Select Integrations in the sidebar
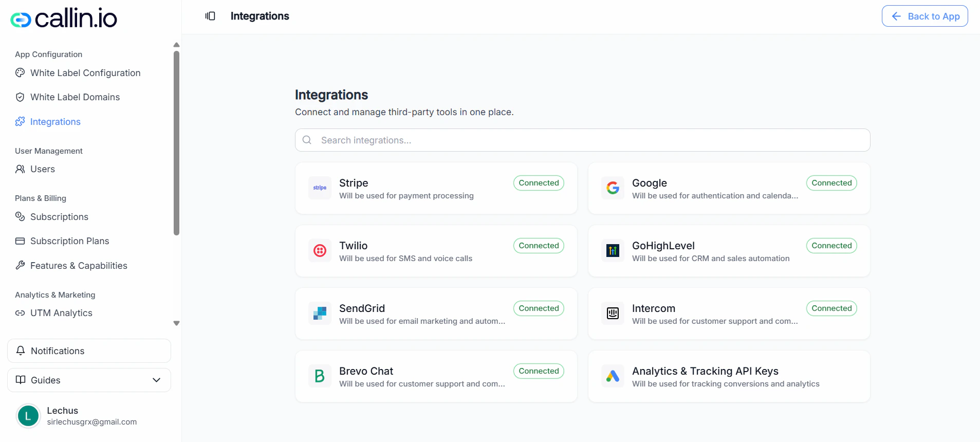 [x=56, y=122]
